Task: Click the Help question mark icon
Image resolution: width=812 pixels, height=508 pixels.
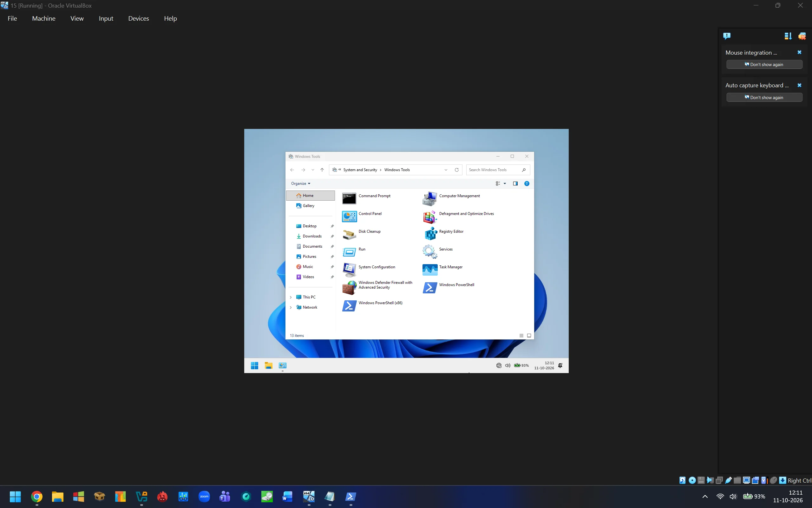Action: coord(527,184)
